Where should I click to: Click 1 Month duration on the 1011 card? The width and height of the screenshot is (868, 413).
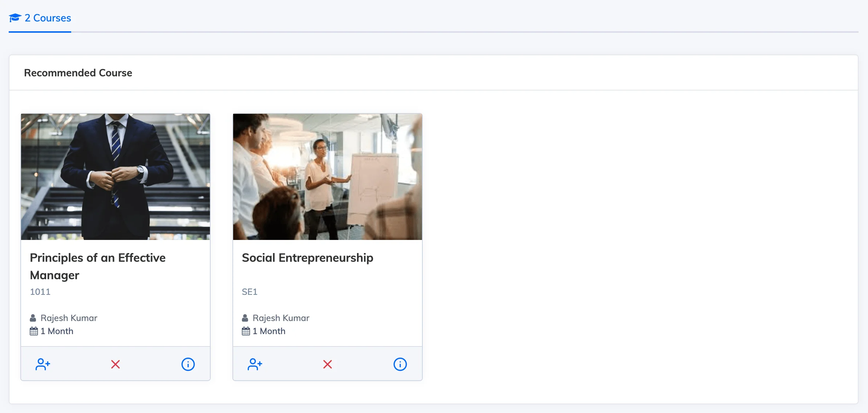pos(57,331)
